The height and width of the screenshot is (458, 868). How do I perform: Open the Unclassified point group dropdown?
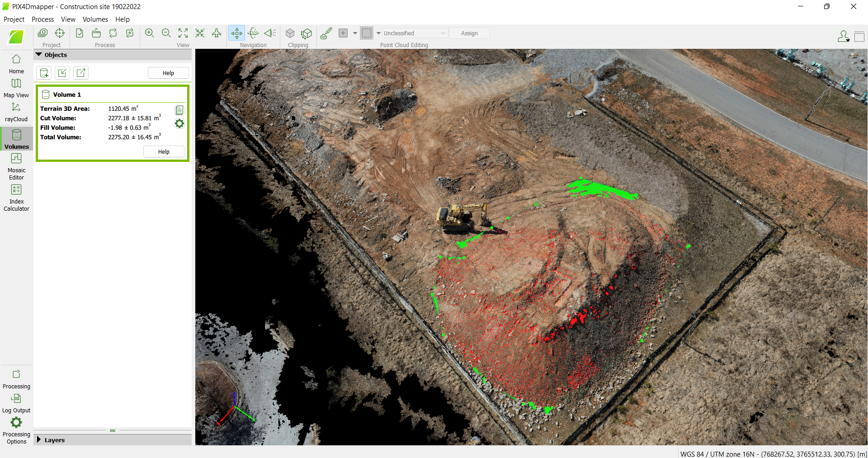[415, 33]
